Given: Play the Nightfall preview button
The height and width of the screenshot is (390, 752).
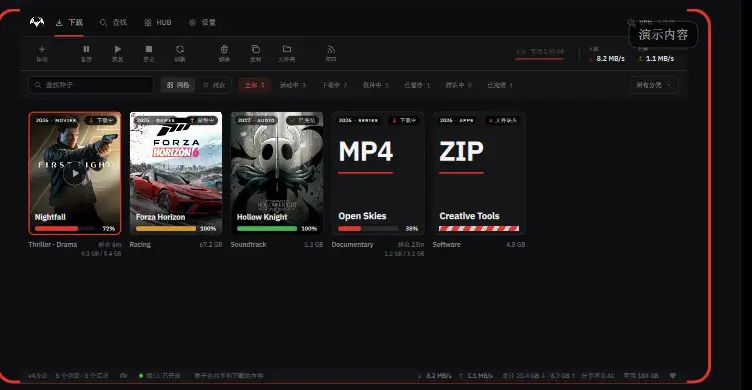Looking at the screenshot, I should pyautogui.click(x=75, y=174).
